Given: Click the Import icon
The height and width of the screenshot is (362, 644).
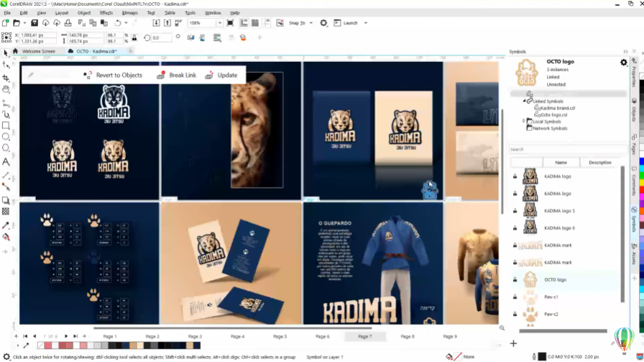Looking at the screenshot, I should tap(156, 23).
